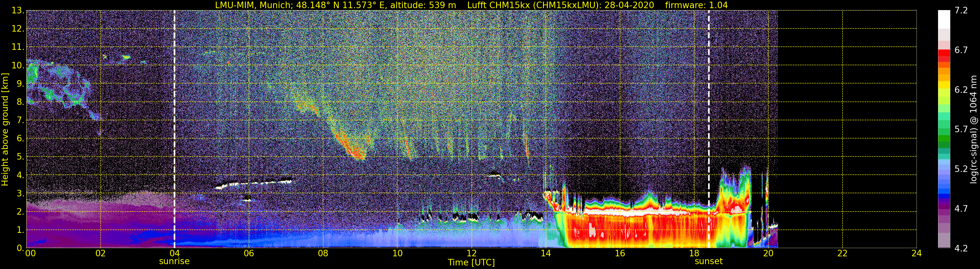The width and height of the screenshot is (980, 269).
Task: Click the height axis tick '6.'
Action: point(20,138)
